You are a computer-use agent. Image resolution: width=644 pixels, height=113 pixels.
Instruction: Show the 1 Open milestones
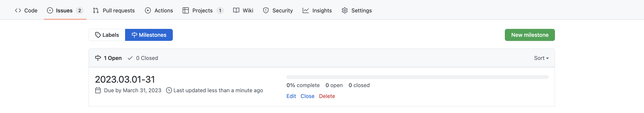(x=108, y=58)
